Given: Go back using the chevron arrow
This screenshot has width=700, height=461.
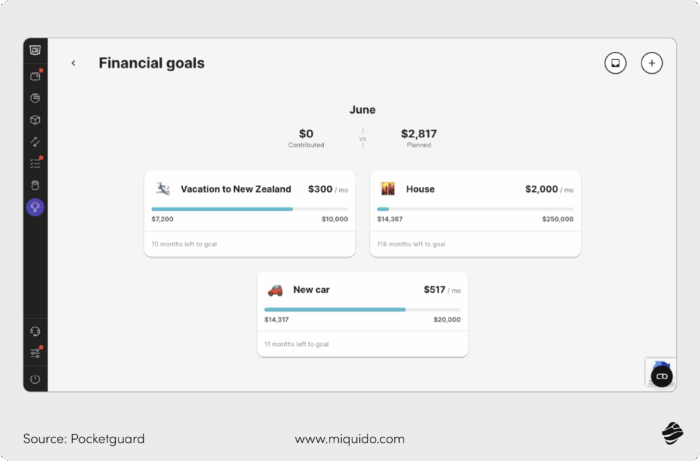Looking at the screenshot, I should (73, 63).
